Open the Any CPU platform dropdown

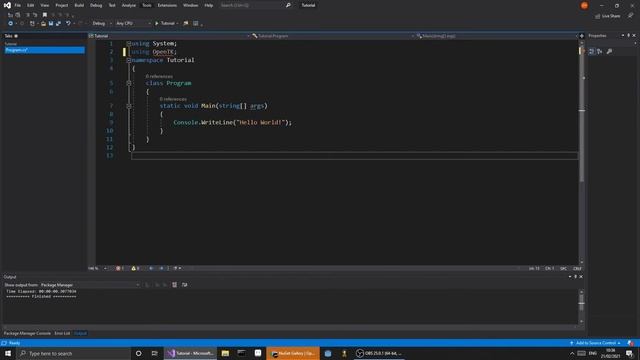pyautogui.click(x=133, y=23)
